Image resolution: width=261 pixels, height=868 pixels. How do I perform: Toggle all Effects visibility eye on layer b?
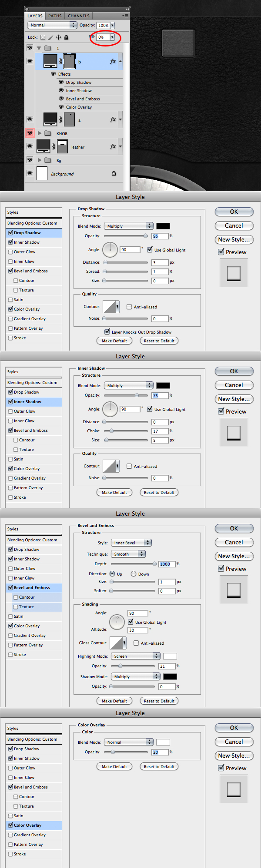54,74
